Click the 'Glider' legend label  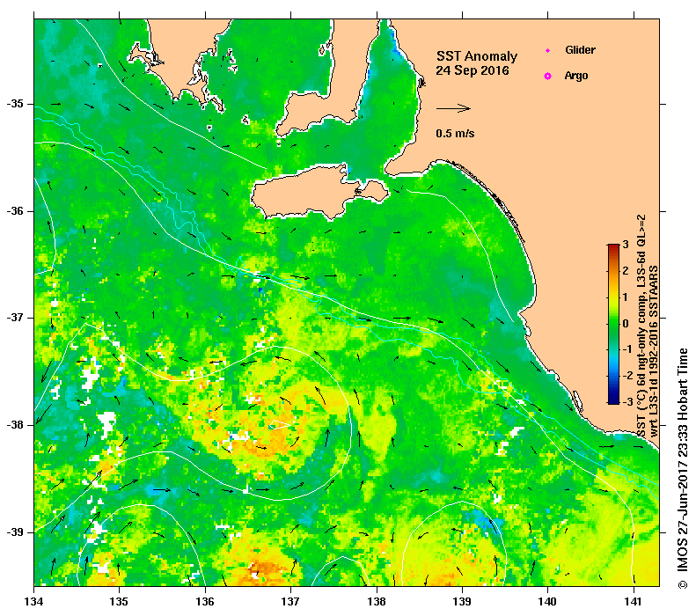pos(580,49)
